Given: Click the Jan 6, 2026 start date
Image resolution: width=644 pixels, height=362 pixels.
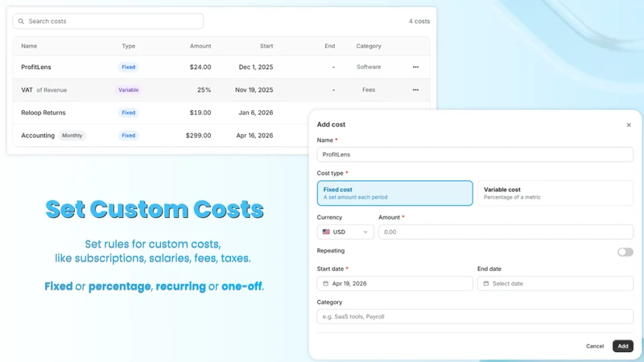Looking at the screenshot, I should [x=256, y=113].
